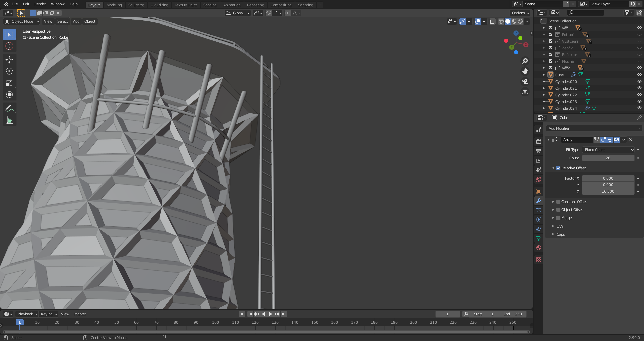The height and width of the screenshot is (341, 644).
Task: Select the Scale tool
Action: tap(9, 83)
